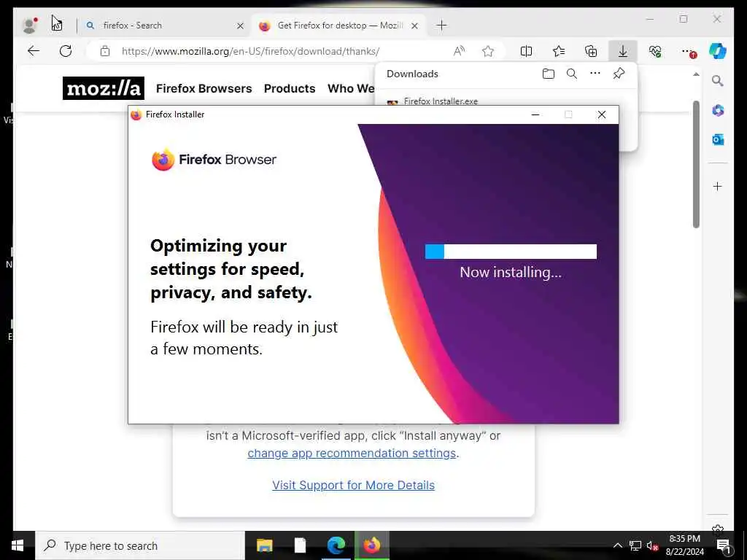Click change app recommendation settings link

(x=352, y=453)
